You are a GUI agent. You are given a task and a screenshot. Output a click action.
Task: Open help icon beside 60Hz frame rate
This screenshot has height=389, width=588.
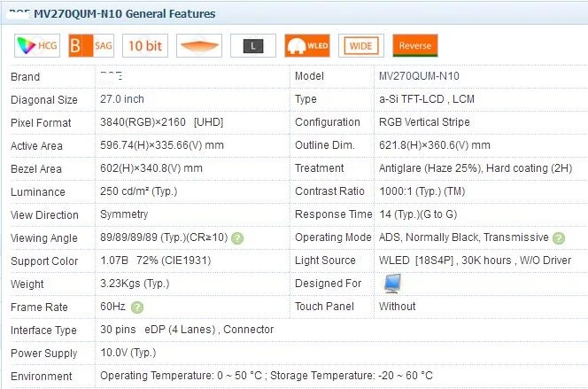click(137, 307)
